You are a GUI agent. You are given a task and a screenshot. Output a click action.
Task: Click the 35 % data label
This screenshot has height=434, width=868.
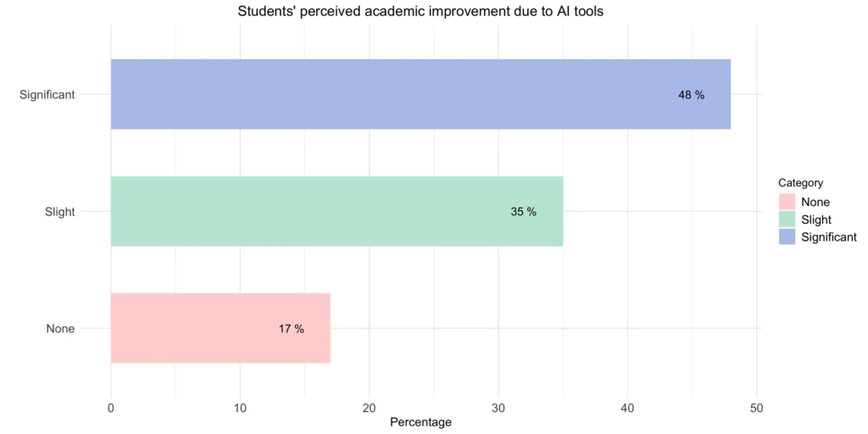[524, 212]
